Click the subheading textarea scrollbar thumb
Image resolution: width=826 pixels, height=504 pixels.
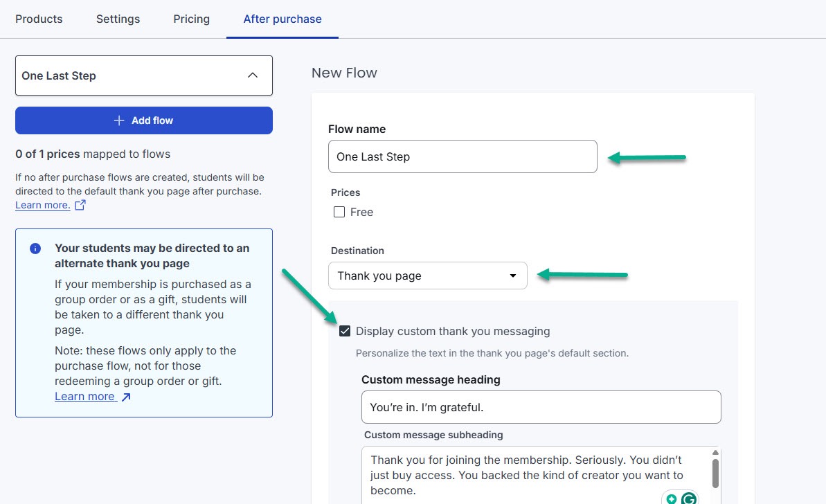[715, 474]
